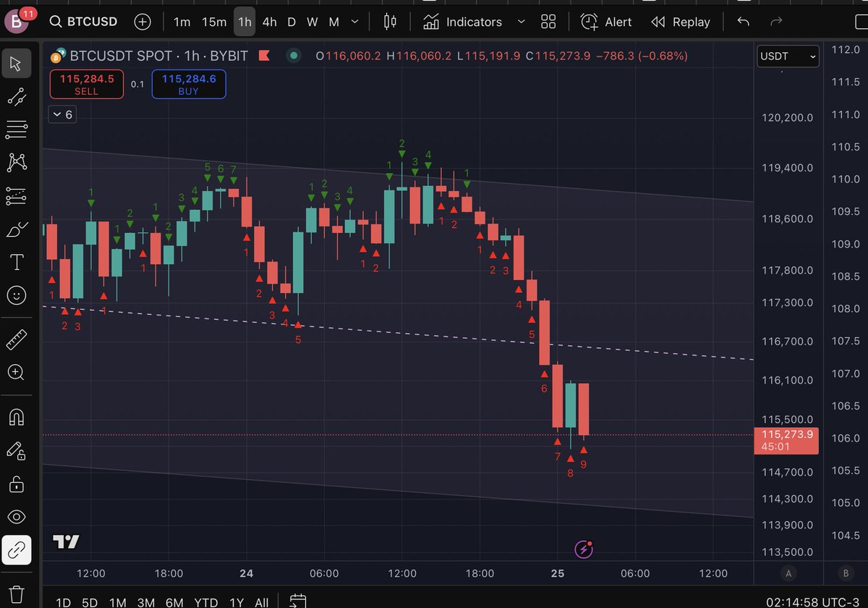Select the cursor arrow tool
The width and height of the screenshot is (868, 608).
point(16,63)
